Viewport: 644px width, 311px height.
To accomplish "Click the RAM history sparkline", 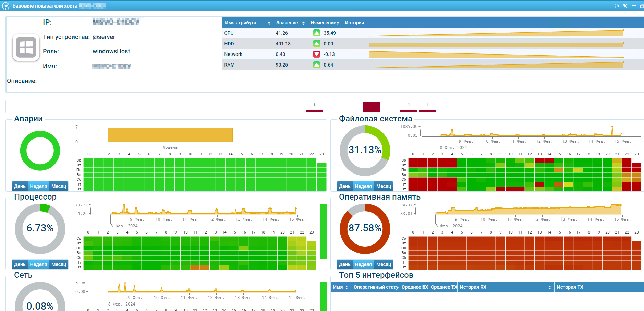I will click(x=496, y=65).
